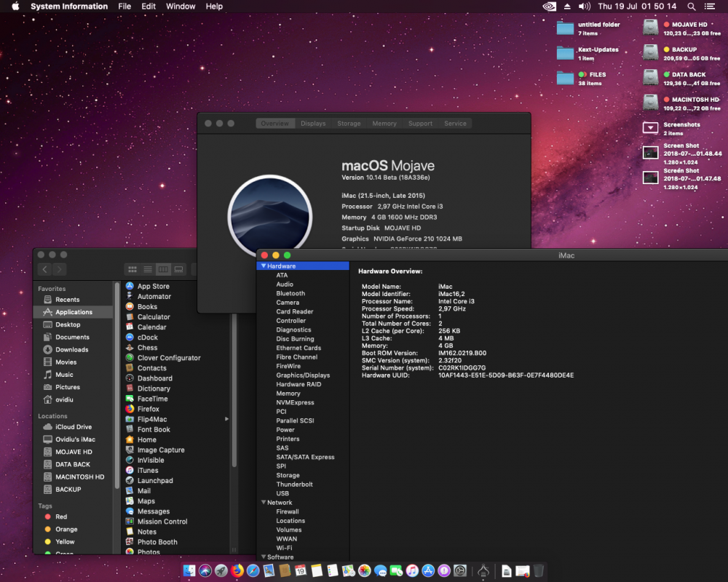The image size is (728, 582).
Task: Select Wi-Fi under Network section
Action: pyautogui.click(x=284, y=548)
